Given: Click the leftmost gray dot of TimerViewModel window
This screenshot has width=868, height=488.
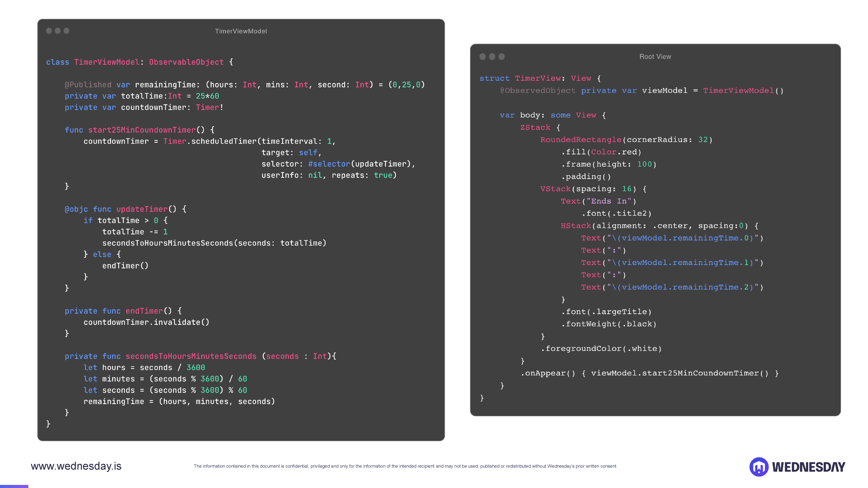Looking at the screenshot, I should pos(49,31).
